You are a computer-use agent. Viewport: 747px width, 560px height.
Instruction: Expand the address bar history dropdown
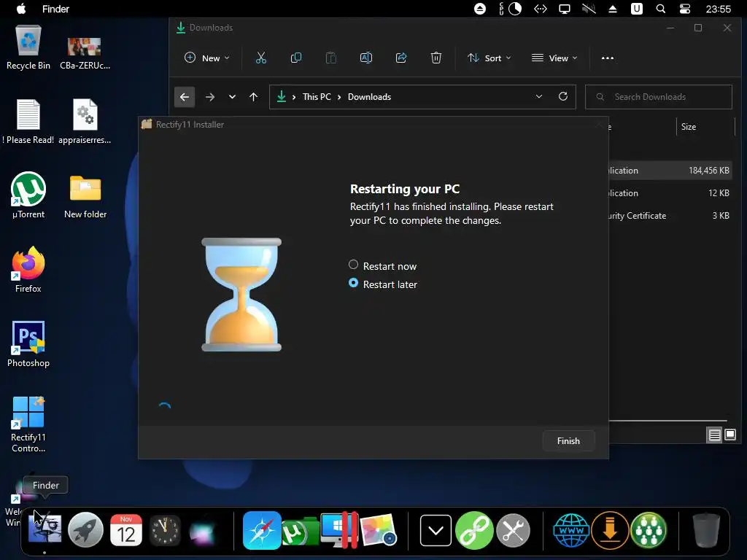(x=539, y=97)
